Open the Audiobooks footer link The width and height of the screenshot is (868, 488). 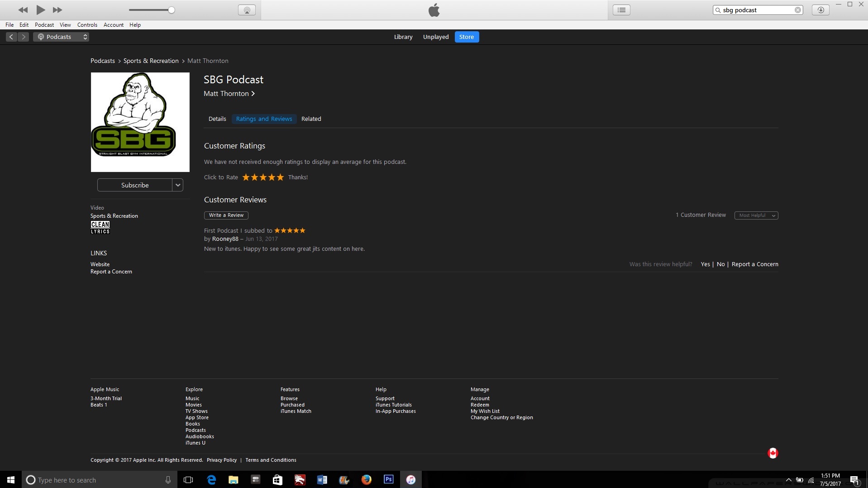tap(200, 436)
